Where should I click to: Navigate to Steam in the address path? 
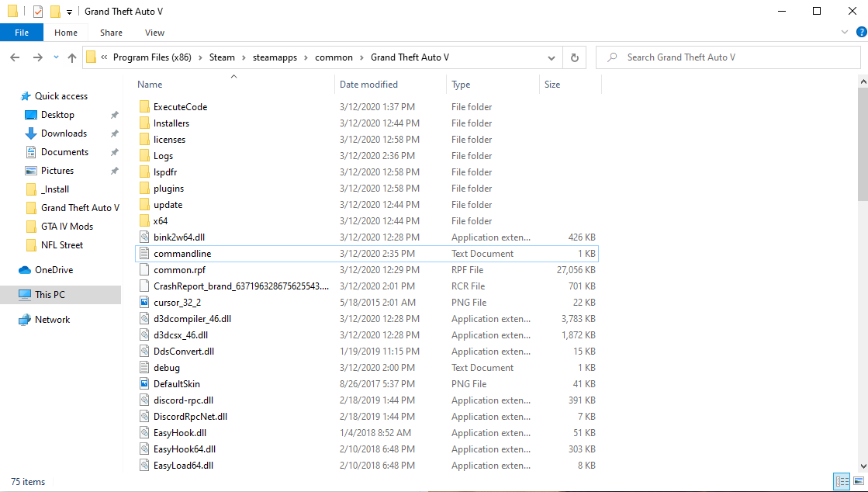point(222,57)
